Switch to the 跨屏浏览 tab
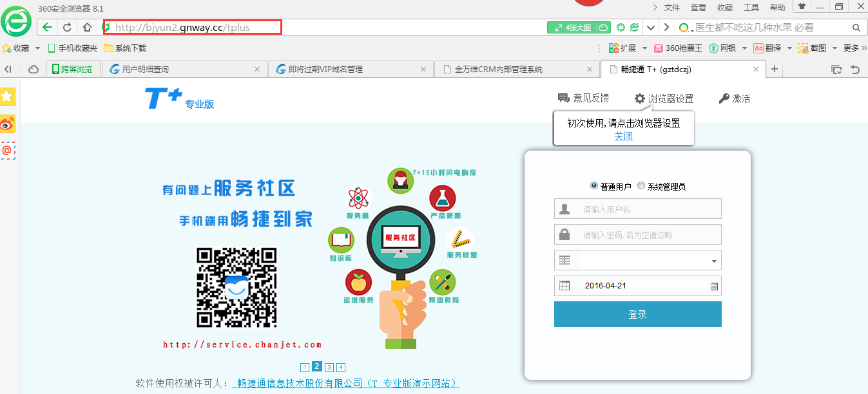Screen dimensions: 868x394 pos(73,69)
